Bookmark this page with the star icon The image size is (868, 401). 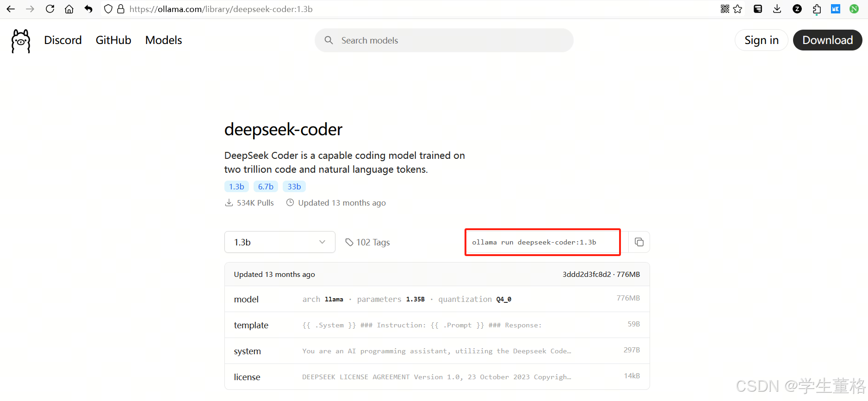(738, 9)
